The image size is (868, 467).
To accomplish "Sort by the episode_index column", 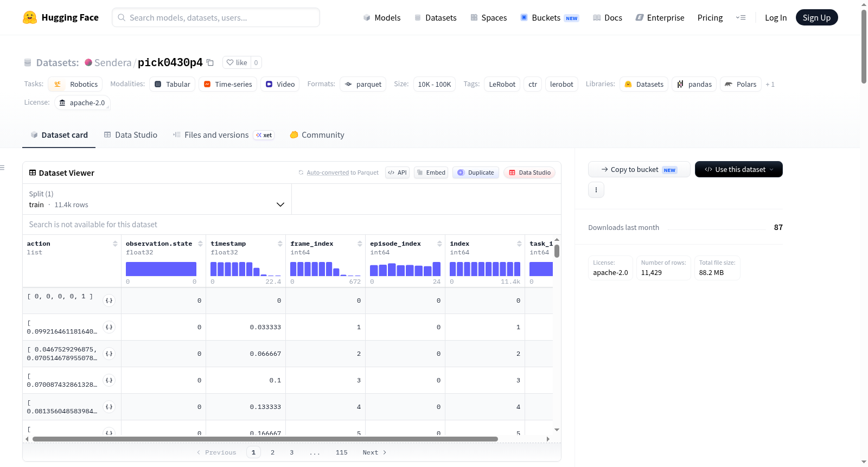I will point(439,244).
